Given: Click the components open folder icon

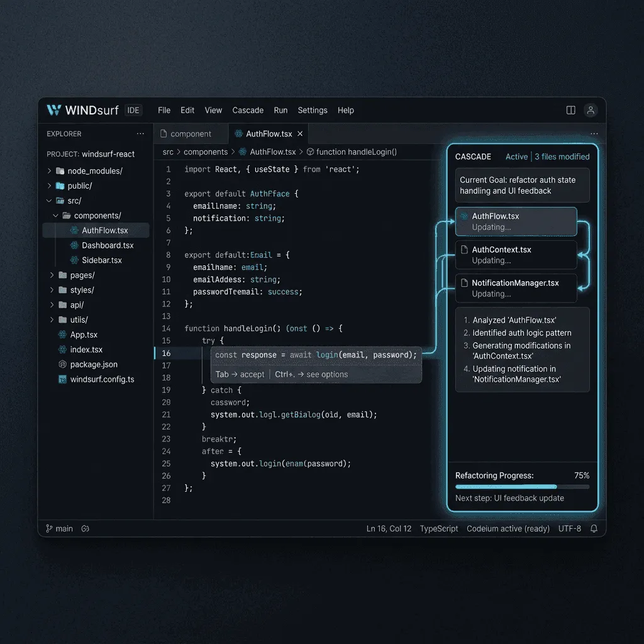Looking at the screenshot, I should click(x=67, y=216).
